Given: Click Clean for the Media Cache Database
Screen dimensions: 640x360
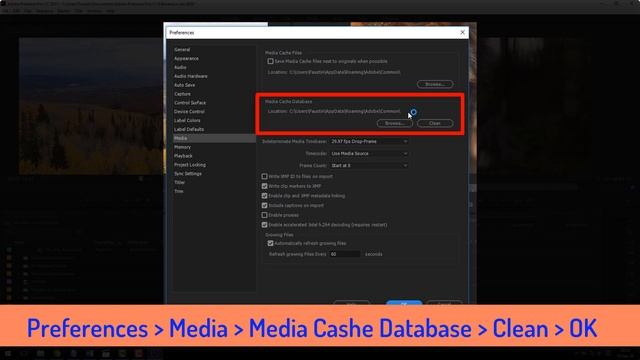Looking at the screenshot, I should point(435,123).
